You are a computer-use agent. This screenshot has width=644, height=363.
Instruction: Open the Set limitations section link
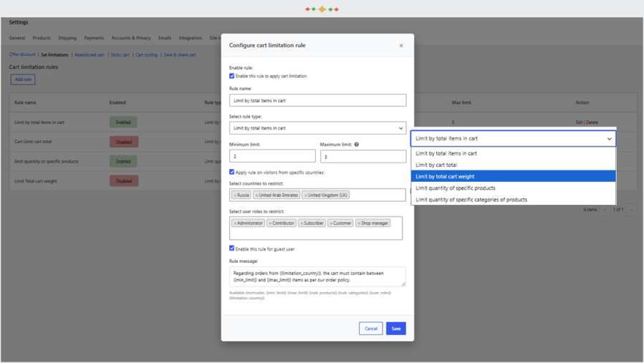54,54
